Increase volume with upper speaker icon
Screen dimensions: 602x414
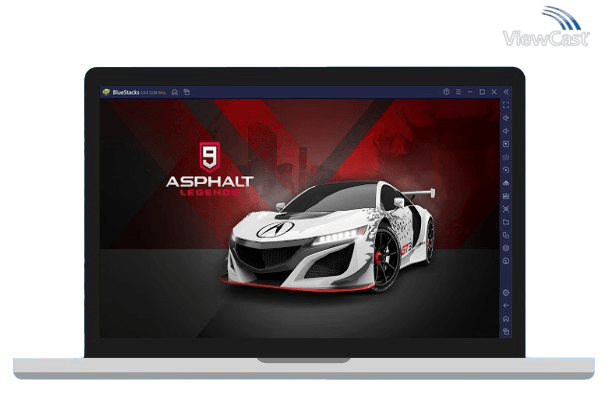[506, 118]
